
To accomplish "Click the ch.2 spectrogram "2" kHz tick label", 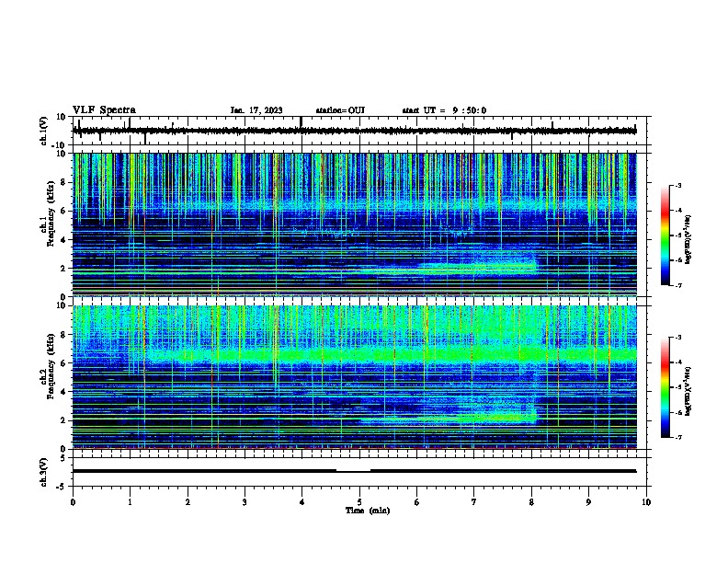I will click(63, 420).
